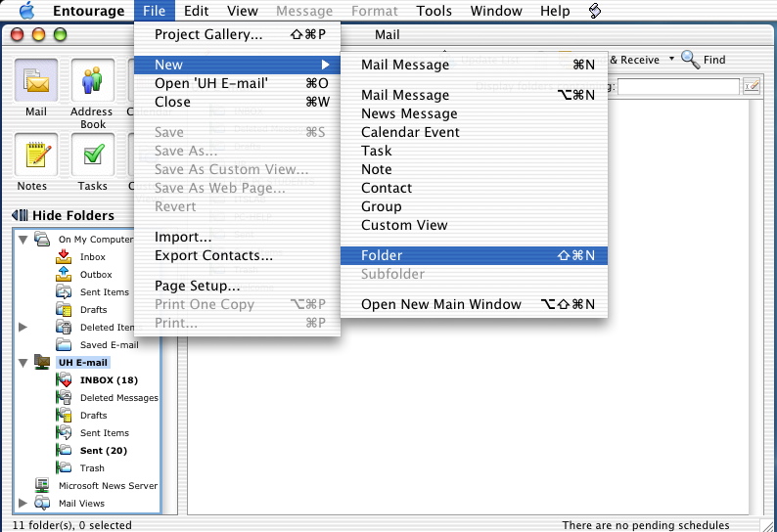The height and width of the screenshot is (532, 777).
Task: Click the Mail Views icon
Action: point(42,503)
